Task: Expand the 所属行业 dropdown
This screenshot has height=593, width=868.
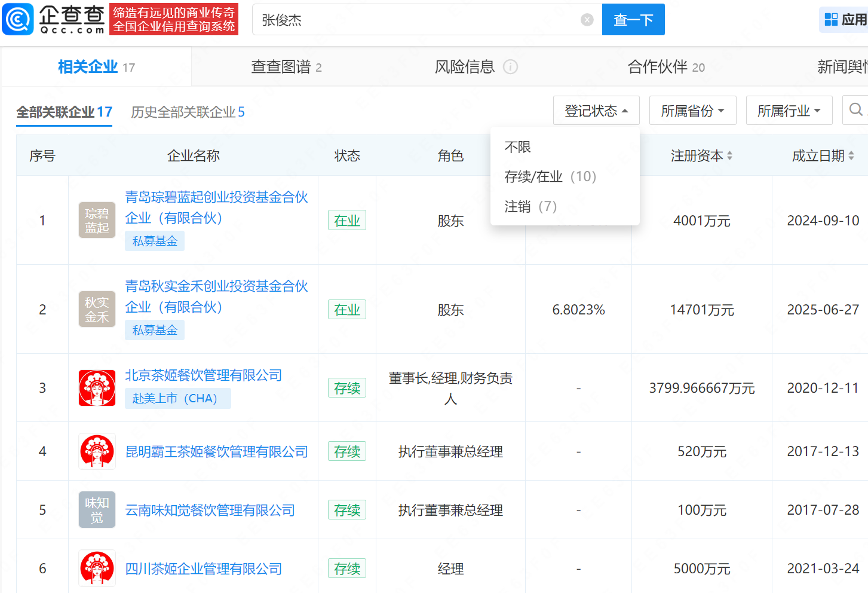Action: click(789, 111)
